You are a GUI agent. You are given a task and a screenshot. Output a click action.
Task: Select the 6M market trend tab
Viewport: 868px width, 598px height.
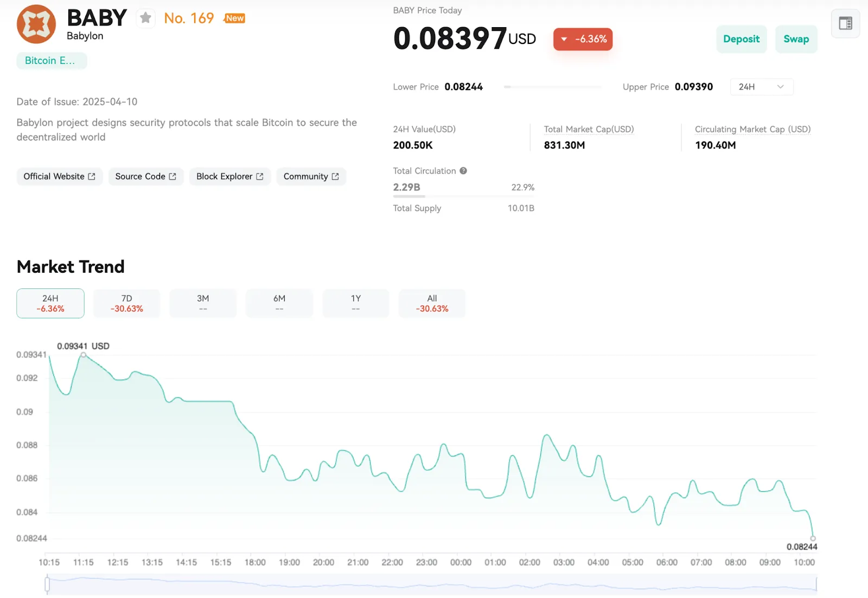coord(279,303)
